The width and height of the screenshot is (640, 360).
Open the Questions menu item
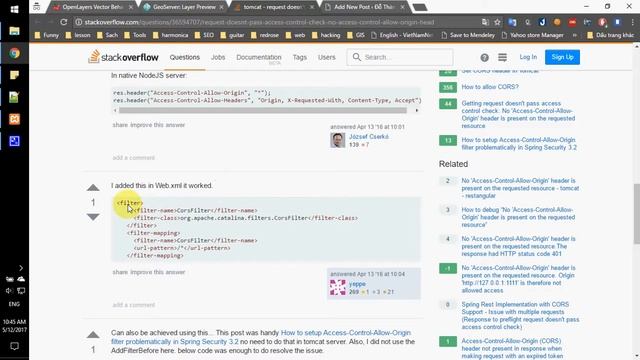click(x=185, y=57)
